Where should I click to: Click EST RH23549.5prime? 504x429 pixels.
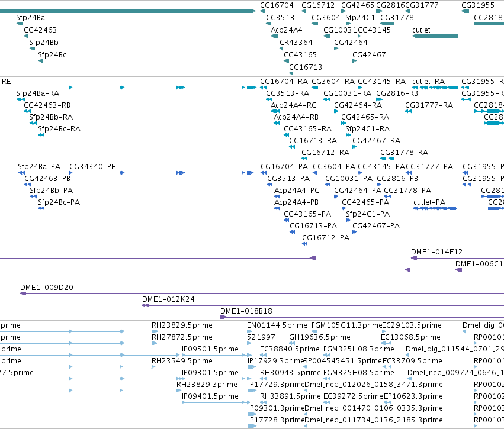tap(182, 361)
